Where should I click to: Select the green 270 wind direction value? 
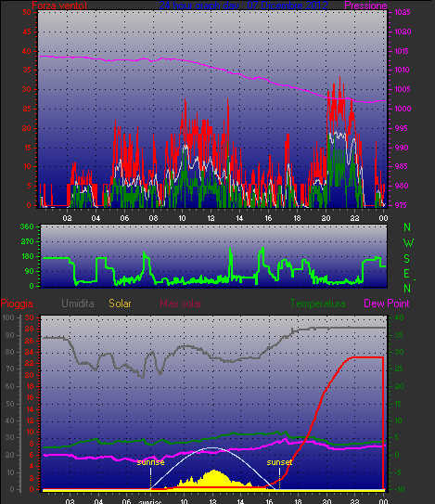click(27, 241)
